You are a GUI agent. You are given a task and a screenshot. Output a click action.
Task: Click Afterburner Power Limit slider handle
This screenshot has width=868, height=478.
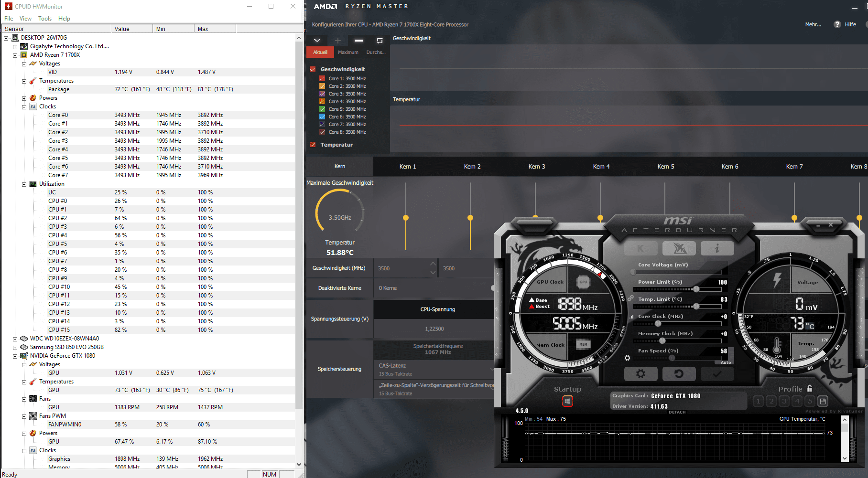[x=696, y=289]
